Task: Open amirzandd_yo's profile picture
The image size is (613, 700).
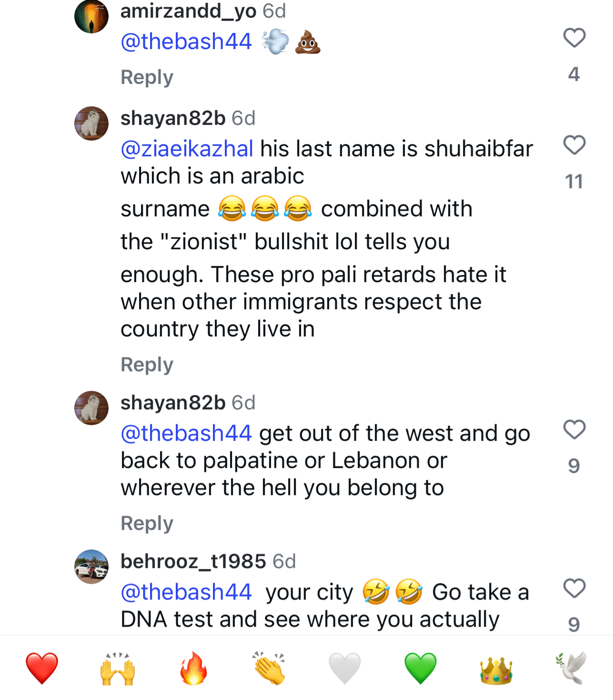Action: coord(91,17)
